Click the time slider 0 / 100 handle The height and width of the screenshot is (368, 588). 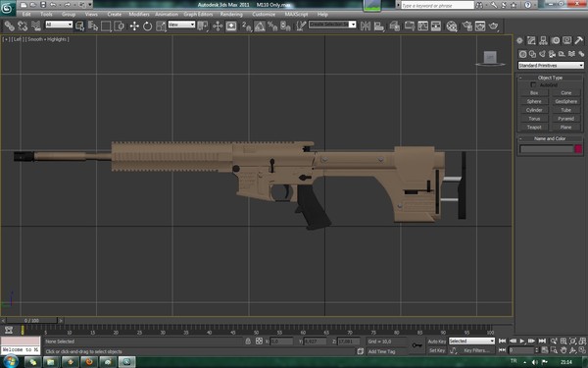point(31,320)
